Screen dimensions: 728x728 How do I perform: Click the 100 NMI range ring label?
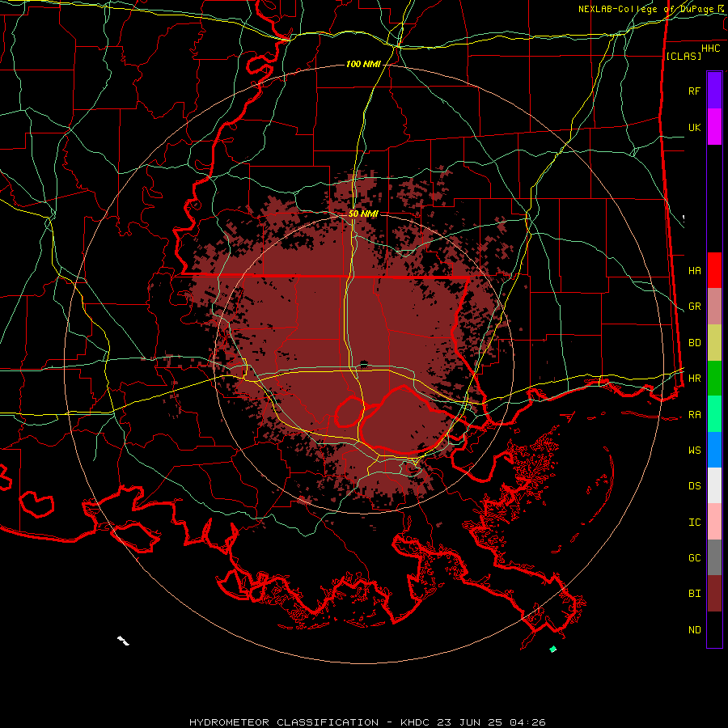(x=363, y=64)
